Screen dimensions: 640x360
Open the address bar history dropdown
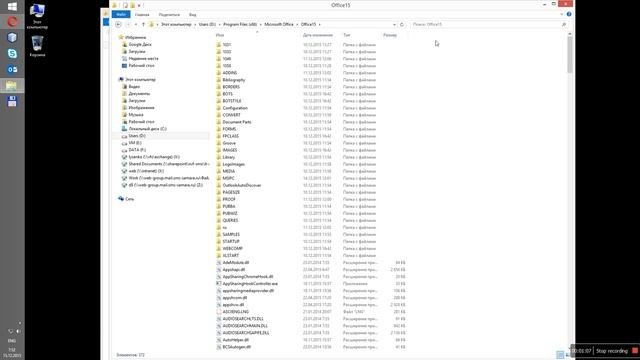[x=394, y=24]
